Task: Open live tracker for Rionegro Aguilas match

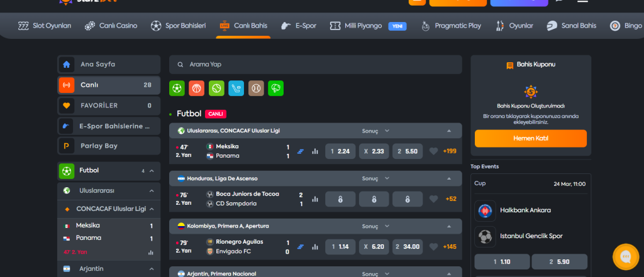Action: click(x=300, y=247)
